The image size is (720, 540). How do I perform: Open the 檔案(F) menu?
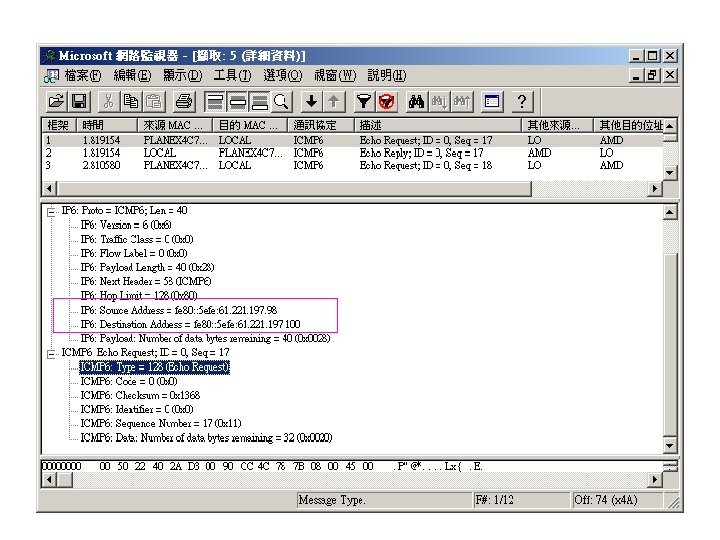tap(83, 75)
